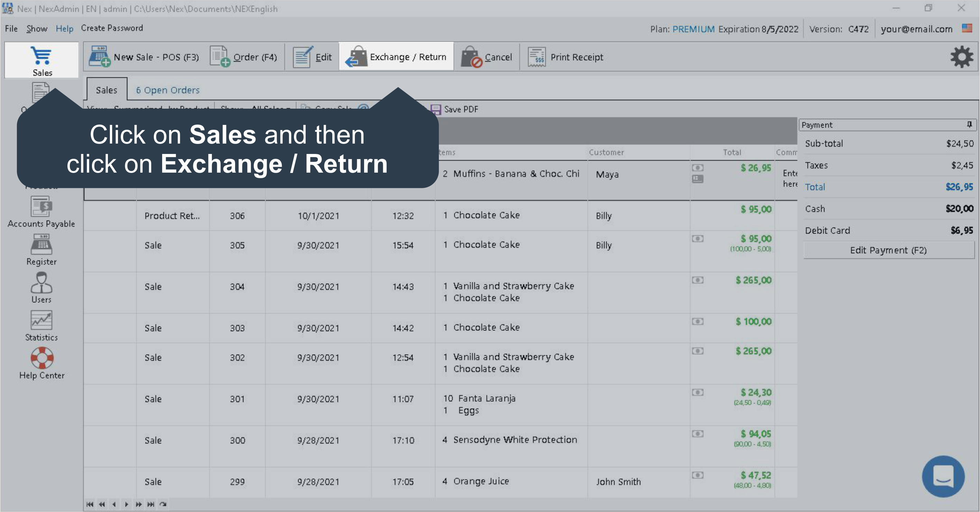Click Edit Payment (F2) button
The image size is (980, 512).
point(888,250)
